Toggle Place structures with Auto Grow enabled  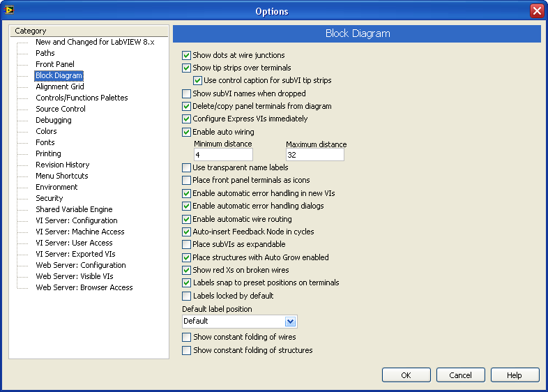coord(187,257)
